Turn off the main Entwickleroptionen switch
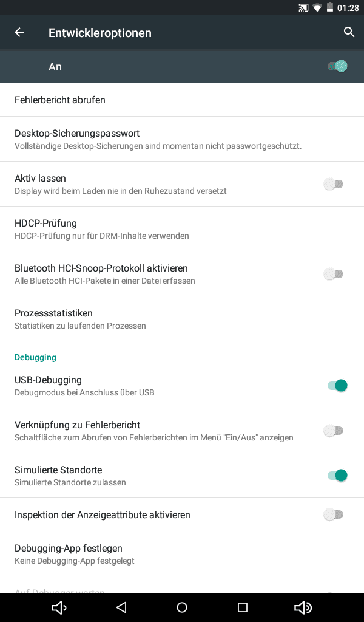This screenshot has width=364, height=622. tap(337, 66)
